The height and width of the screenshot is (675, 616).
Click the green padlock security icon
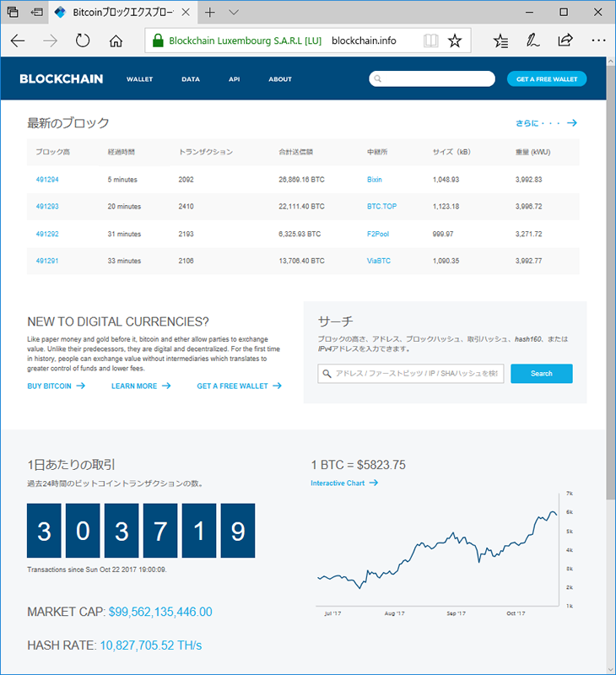click(x=158, y=40)
